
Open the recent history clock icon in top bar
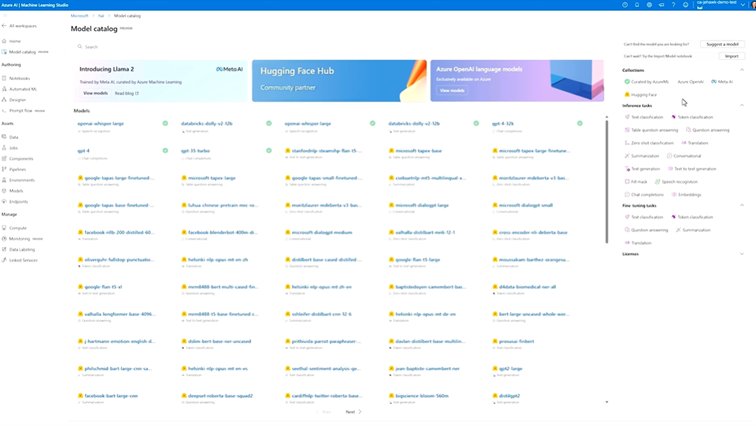click(x=625, y=5)
